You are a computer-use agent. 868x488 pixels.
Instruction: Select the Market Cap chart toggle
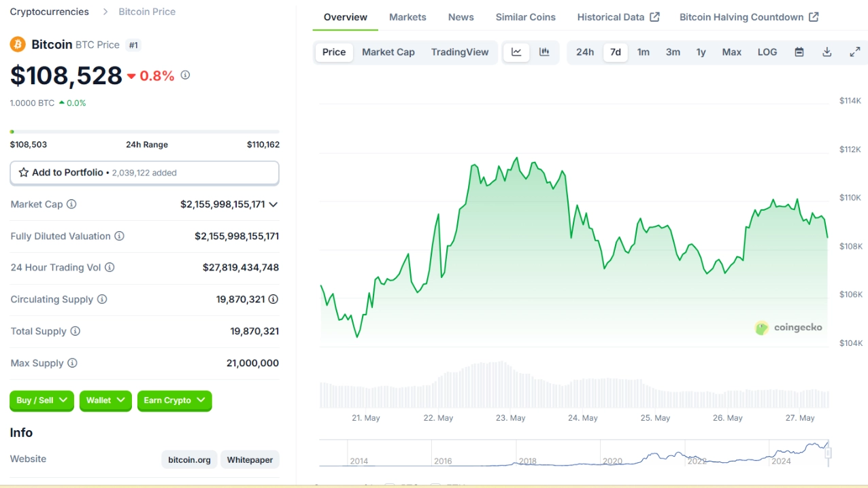388,52
